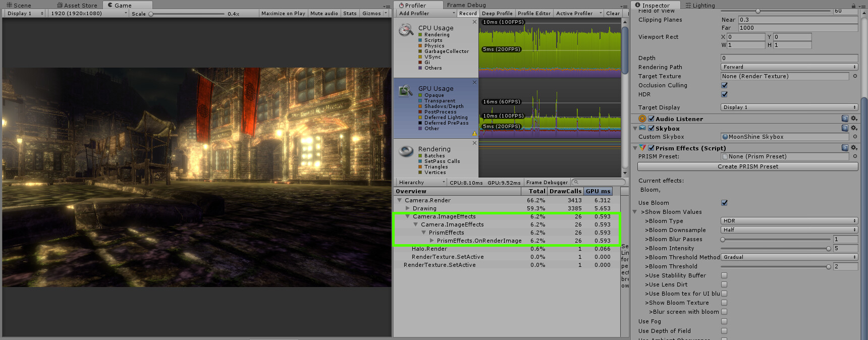Toggle the HDR checkbox
The width and height of the screenshot is (868, 340).
[x=724, y=94]
